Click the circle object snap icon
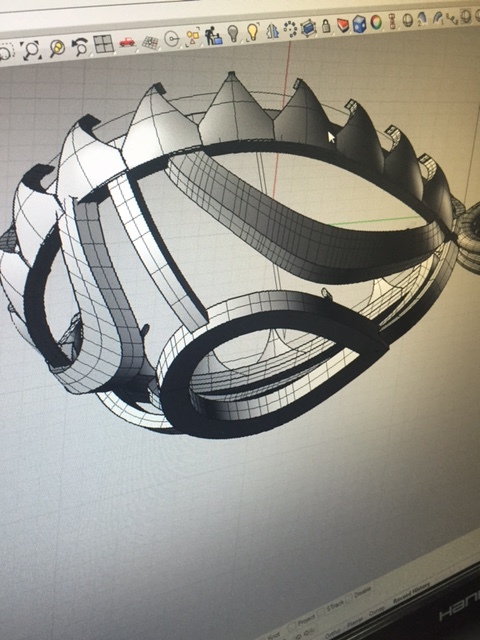480x640 pixels. [x=172, y=39]
